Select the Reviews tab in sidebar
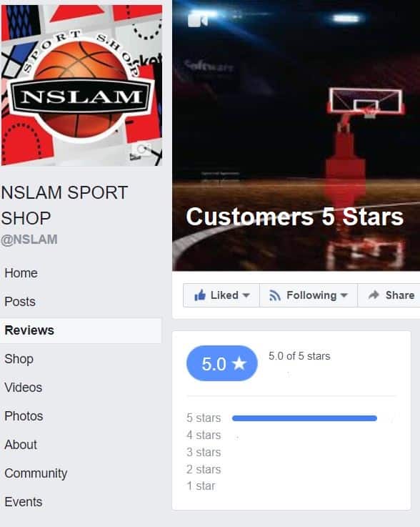420x527 pixels. coord(81,330)
